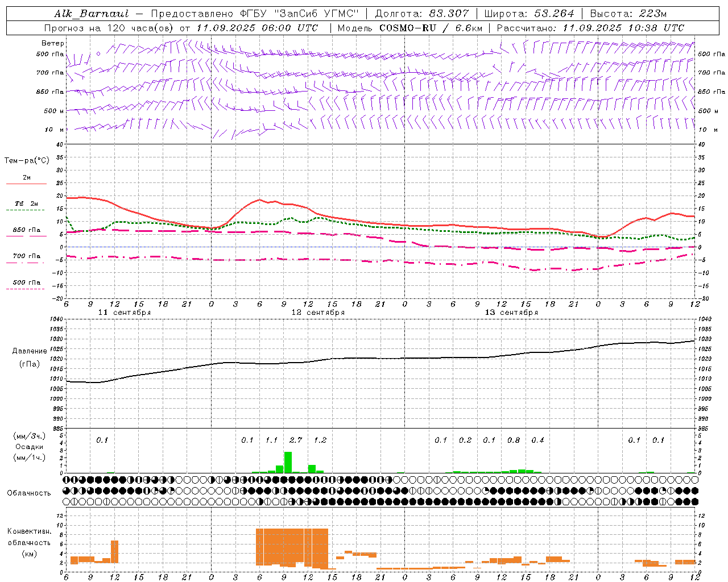Screen dimensions: 728x582
Task: Select the Модель COSMO-RU / 6.6км text
Action: tap(410, 28)
